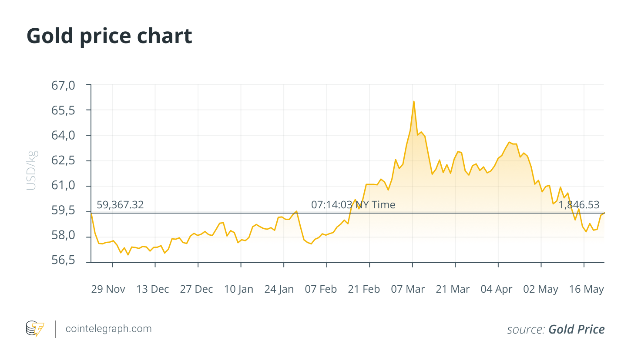Click the 1,846.53 value label
Screen dimensions: 631x364
579,205
